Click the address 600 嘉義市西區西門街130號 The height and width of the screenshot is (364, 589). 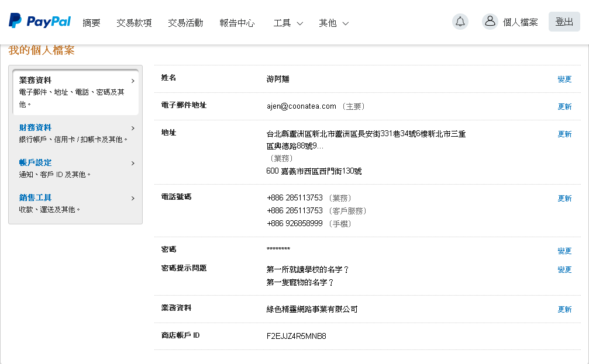pyautogui.click(x=314, y=171)
